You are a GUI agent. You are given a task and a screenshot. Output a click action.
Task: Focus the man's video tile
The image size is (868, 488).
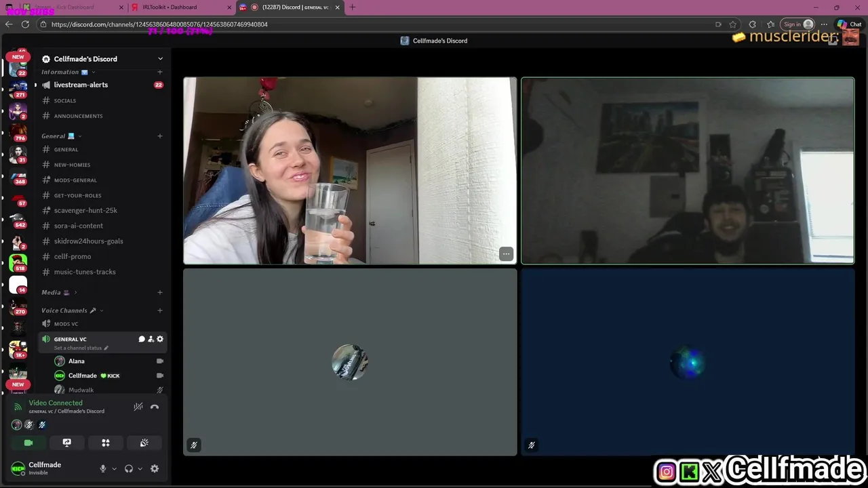point(688,170)
